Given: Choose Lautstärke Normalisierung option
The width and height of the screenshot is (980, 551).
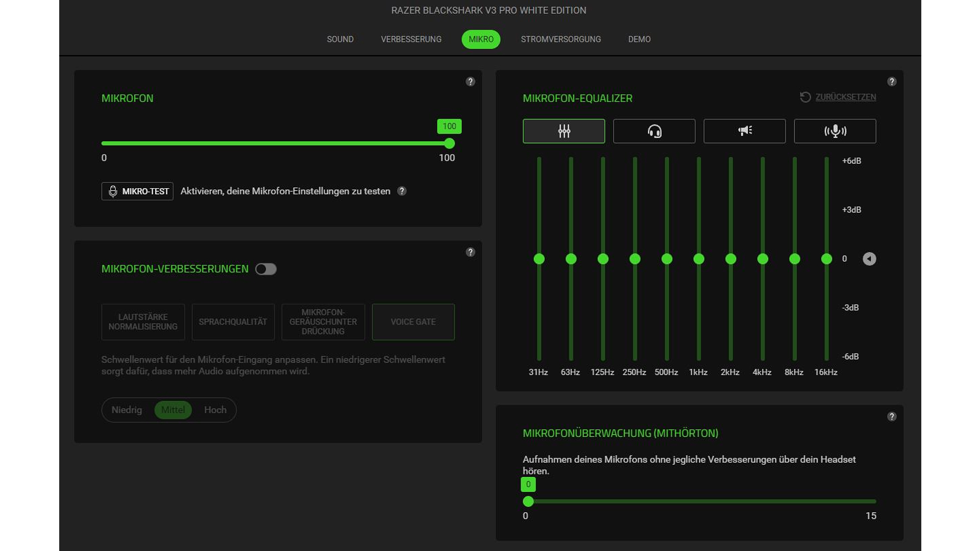Looking at the screenshot, I should click(x=143, y=322).
